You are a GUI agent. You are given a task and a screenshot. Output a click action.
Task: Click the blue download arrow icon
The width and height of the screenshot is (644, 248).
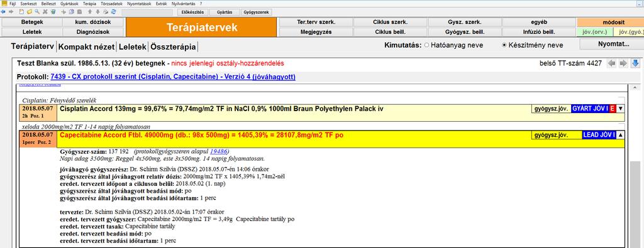[635, 63]
